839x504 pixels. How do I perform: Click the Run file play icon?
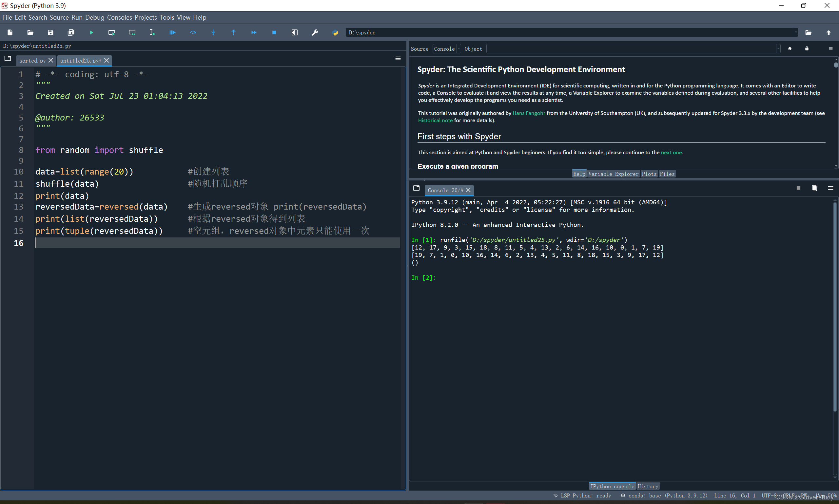91,33
